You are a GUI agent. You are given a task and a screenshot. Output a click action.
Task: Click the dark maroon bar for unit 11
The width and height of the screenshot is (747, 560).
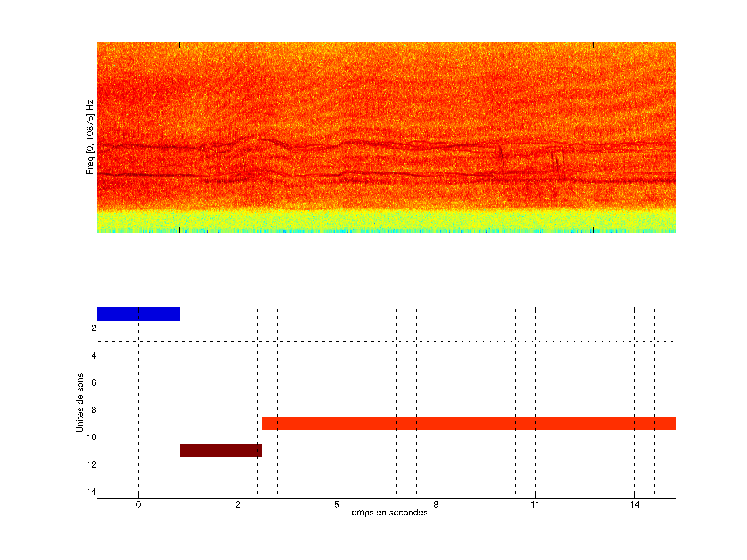coord(221,451)
